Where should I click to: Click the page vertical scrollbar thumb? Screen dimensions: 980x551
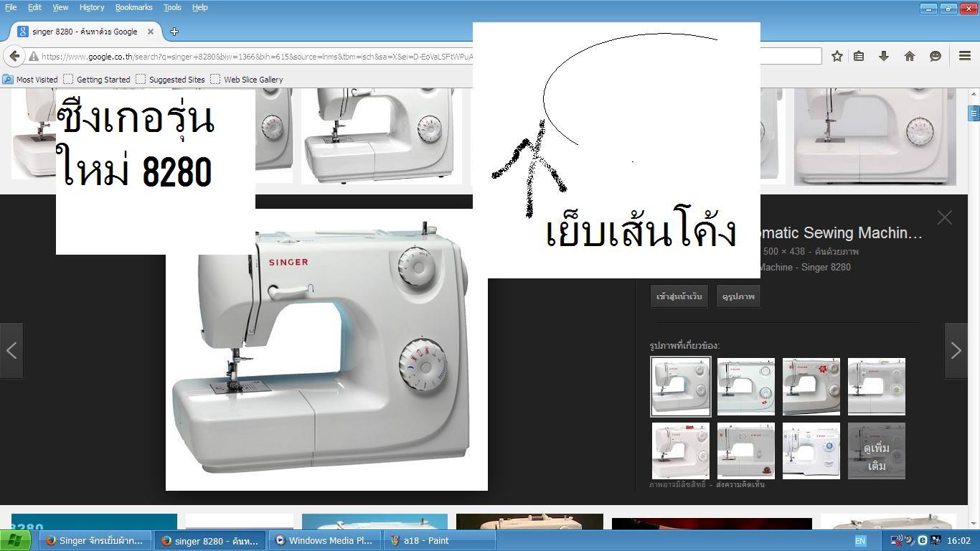974,113
